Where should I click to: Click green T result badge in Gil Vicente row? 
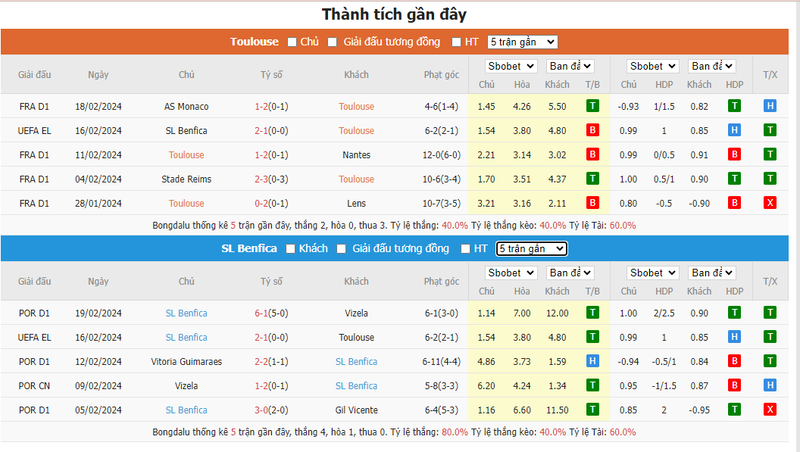pos(592,410)
